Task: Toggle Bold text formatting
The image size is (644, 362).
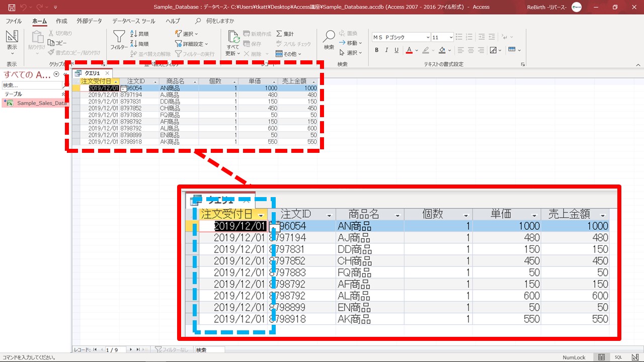Action: [377, 50]
